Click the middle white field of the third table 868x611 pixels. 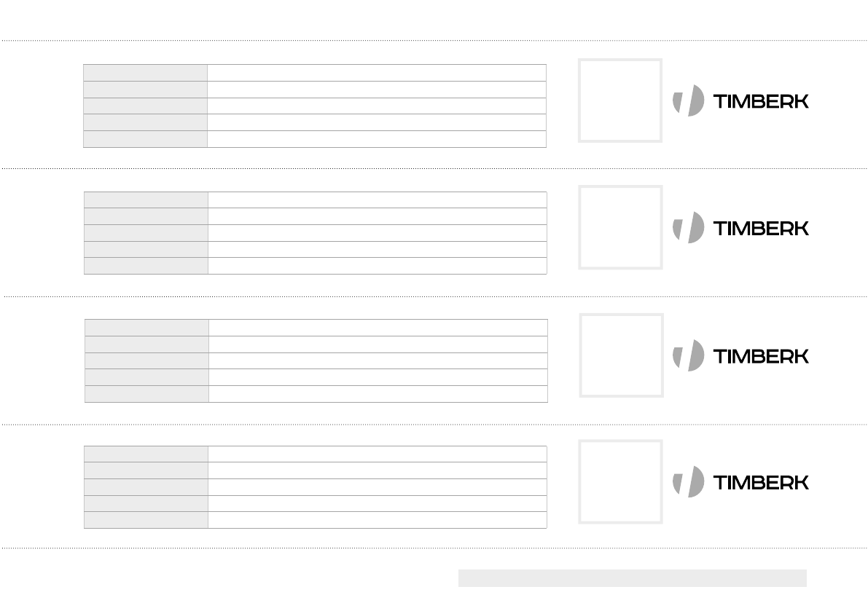tap(378, 360)
